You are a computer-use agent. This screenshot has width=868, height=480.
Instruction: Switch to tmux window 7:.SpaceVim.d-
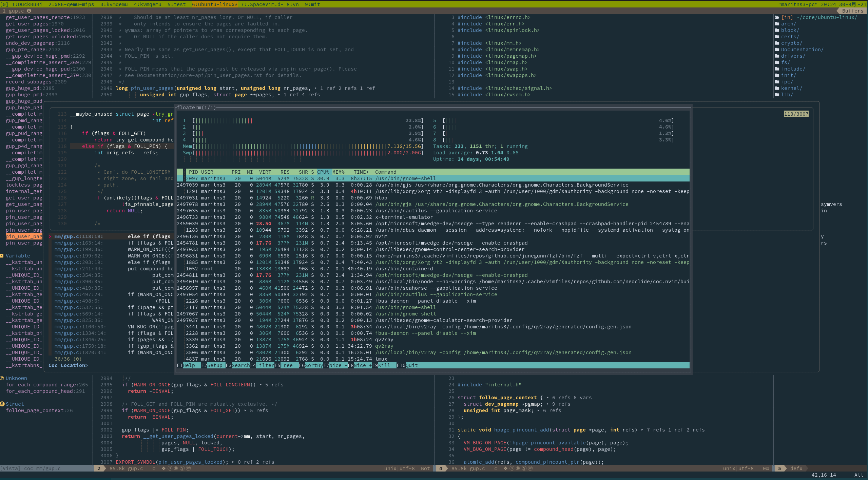point(262,4)
